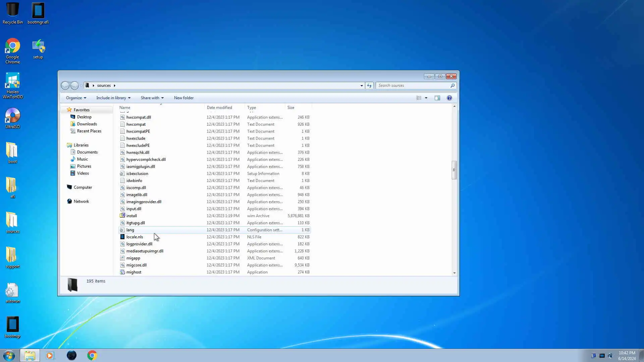The image size is (644, 362).
Task: Open the view options dropdown arrow
Action: [426, 98]
